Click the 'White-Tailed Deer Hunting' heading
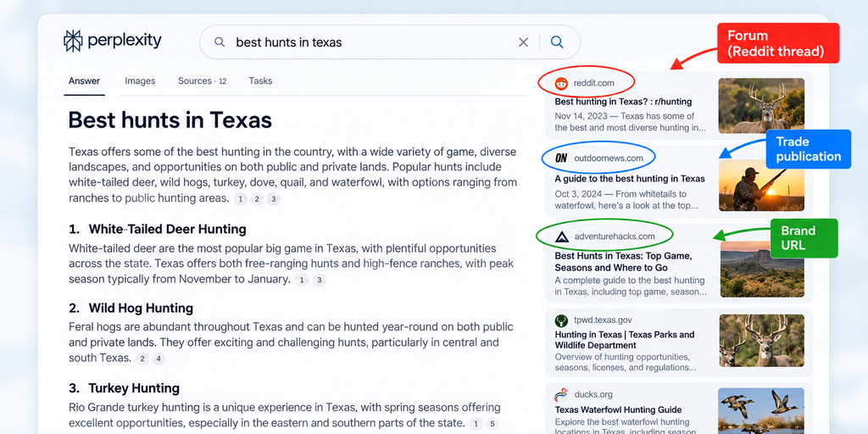 (167, 229)
